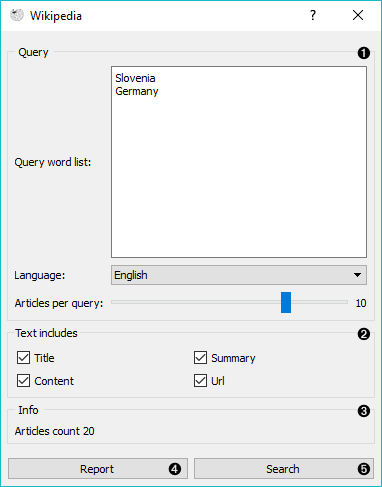Image resolution: width=382 pixels, height=487 pixels.
Task: Select the word Germany in query list
Action: [137, 91]
